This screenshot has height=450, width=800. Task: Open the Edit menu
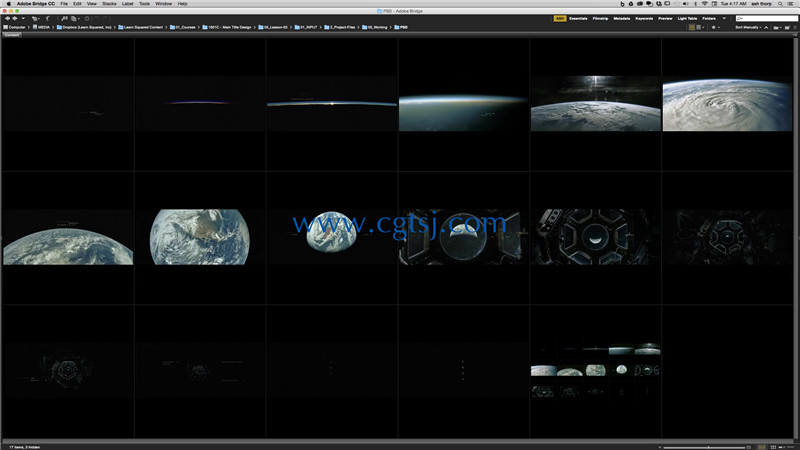pos(77,4)
